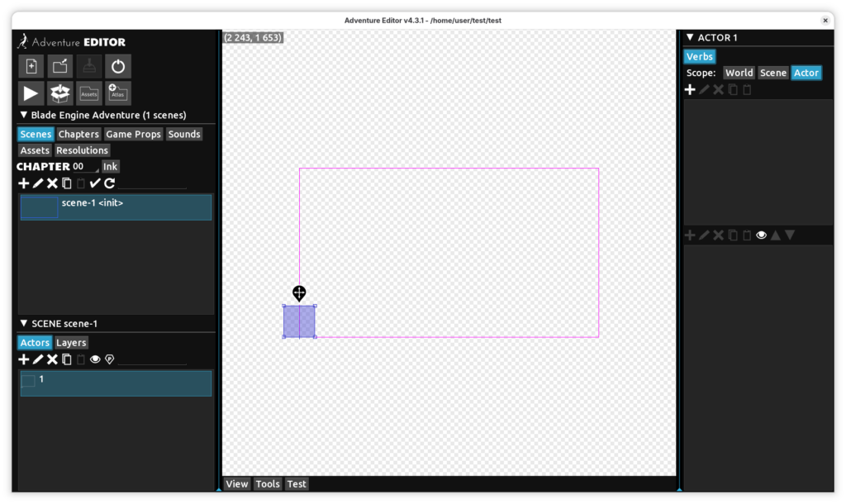This screenshot has height=504, width=846.
Task: Click greyed edit verb pencil icon
Action: (x=704, y=89)
